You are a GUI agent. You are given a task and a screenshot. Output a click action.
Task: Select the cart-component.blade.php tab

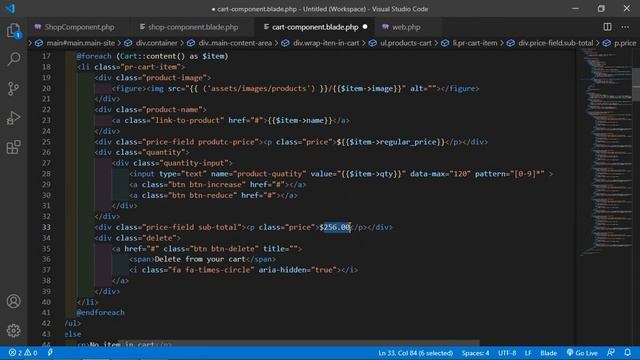[x=315, y=27]
